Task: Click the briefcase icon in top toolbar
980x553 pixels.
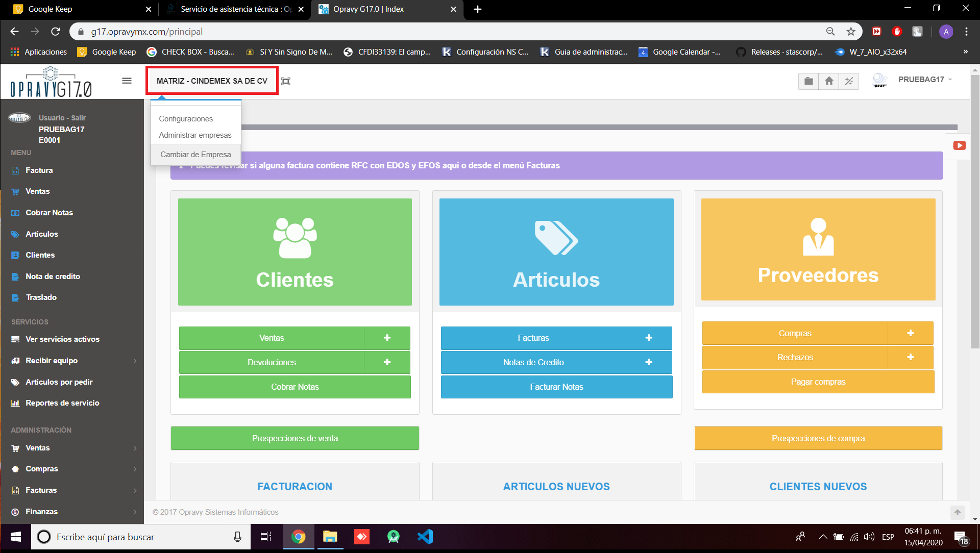Action: click(x=808, y=81)
